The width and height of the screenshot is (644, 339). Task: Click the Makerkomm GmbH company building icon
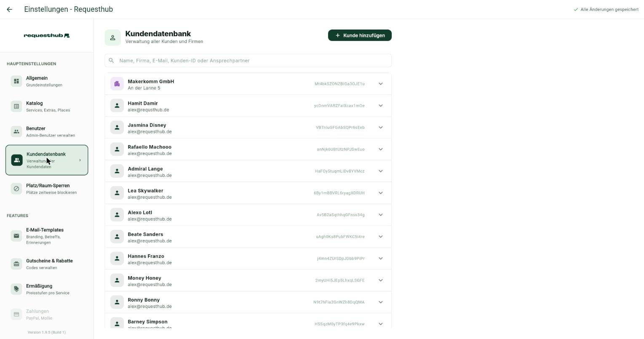(117, 84)
